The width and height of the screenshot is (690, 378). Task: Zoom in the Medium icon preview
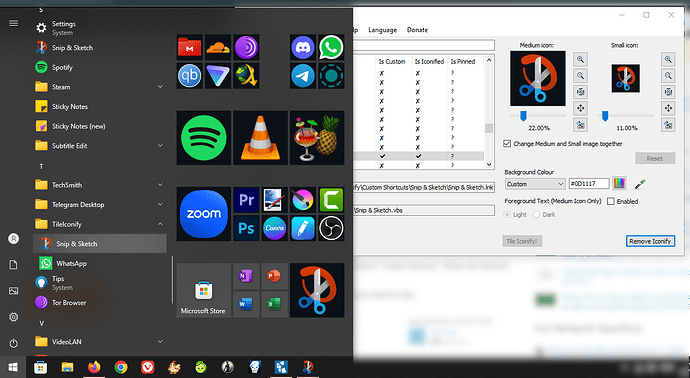click(580, 59)
